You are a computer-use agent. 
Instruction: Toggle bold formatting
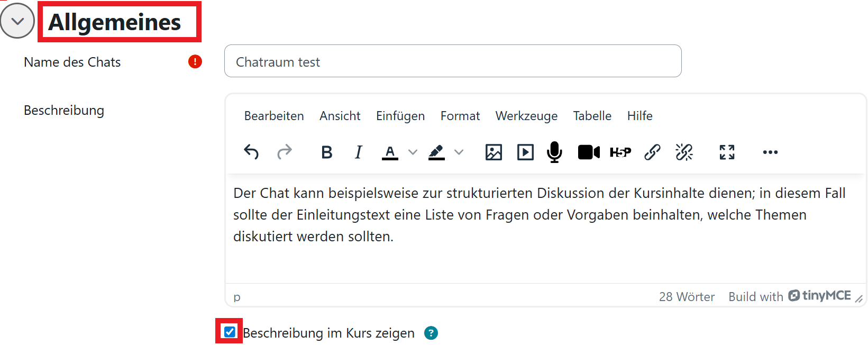coord(327,152)
